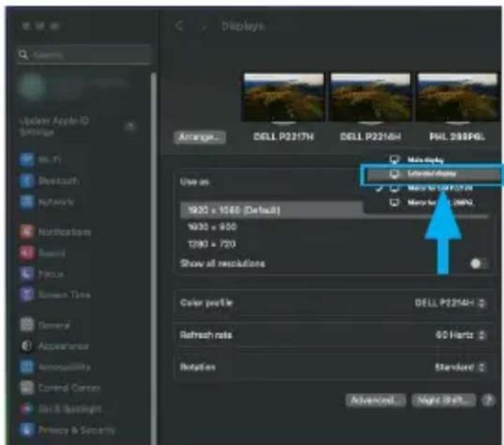
Task: Open the Color profile dropdown
Action: (x=450, y=303)
